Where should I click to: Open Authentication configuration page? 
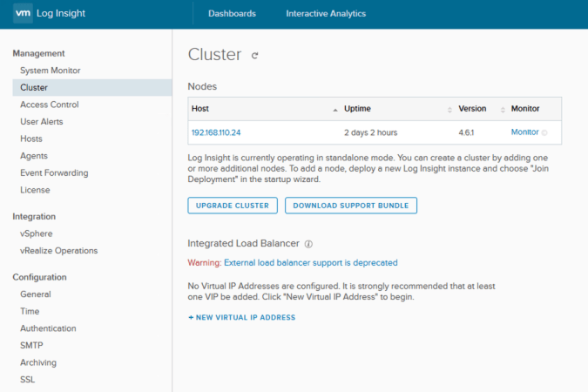click(48, 328)
